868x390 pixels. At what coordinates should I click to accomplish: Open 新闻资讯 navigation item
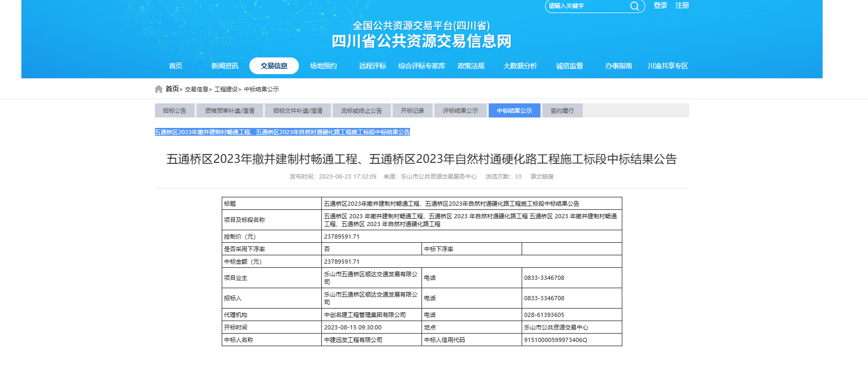225,66
